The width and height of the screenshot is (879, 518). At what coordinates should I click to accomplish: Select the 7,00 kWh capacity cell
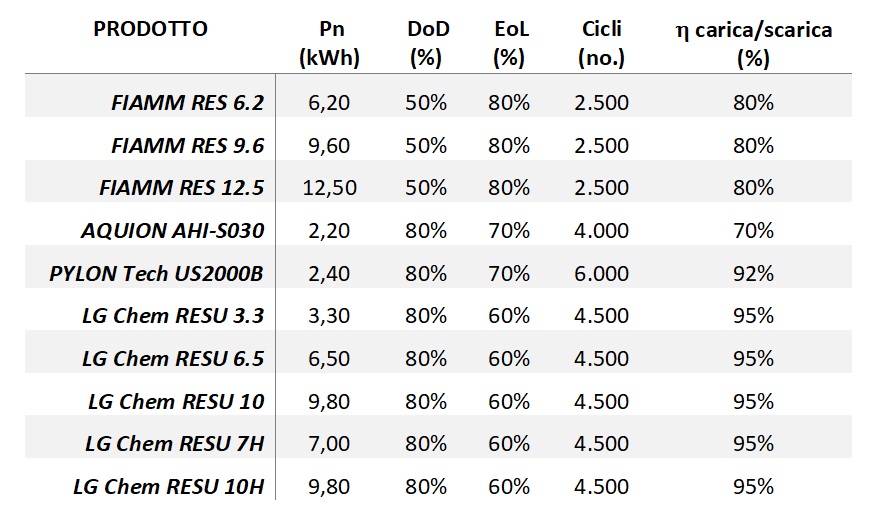329,444
